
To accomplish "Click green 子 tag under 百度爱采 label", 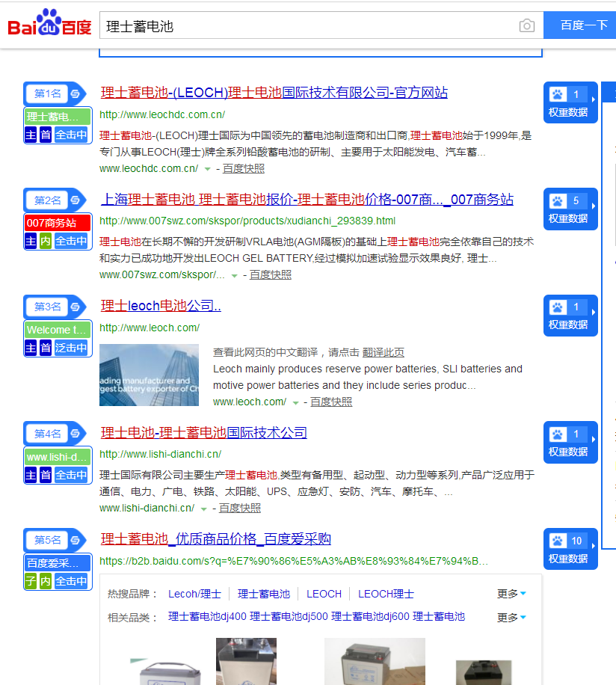I will 31,582.
